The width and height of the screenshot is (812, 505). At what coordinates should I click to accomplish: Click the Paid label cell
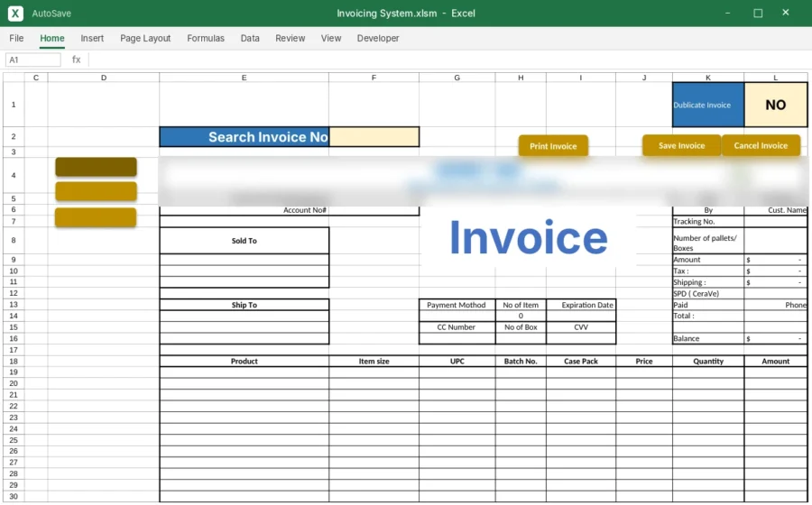(x=708, y=305)
